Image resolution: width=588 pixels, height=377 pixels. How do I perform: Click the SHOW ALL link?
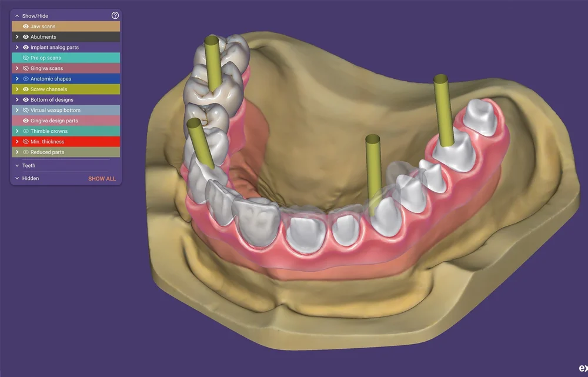102,178
